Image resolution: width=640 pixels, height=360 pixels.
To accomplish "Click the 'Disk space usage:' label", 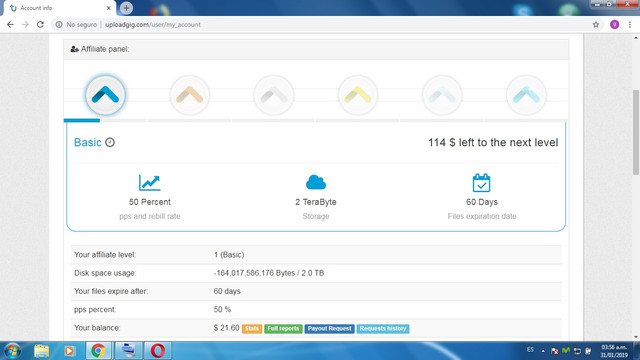I will pos(105,273).
